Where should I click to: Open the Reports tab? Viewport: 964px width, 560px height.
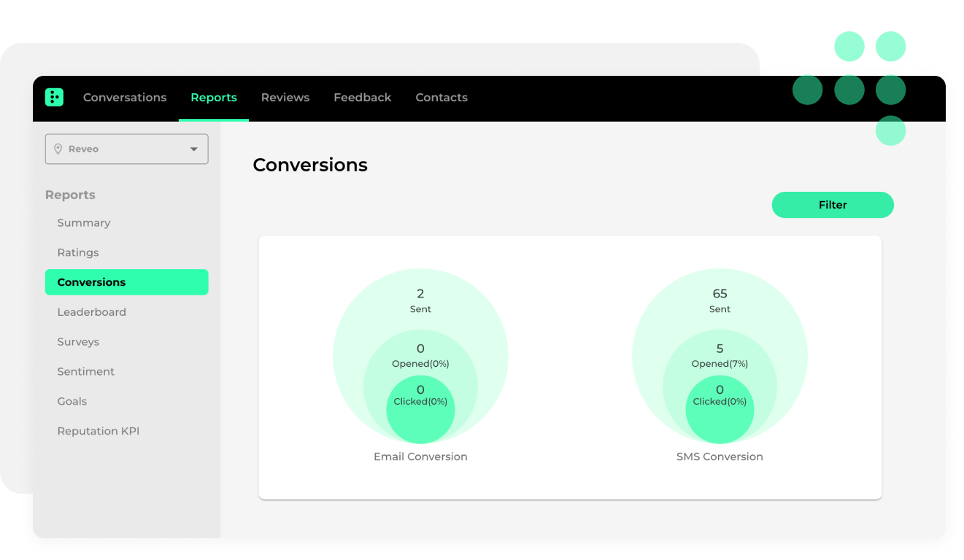pyautogui.click(x=214, y=97)
